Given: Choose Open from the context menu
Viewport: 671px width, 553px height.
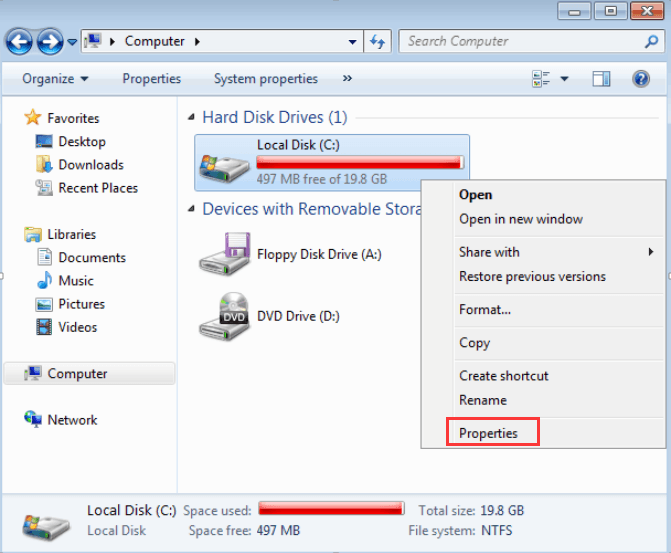Looking at the screenshot, I should tap(475, 195).
